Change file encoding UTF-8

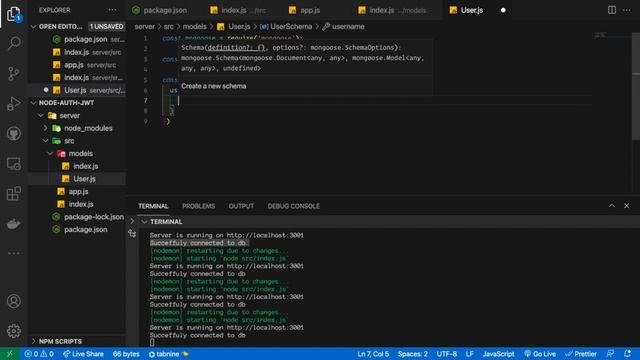pyautogui.click(x=447, y=354)
